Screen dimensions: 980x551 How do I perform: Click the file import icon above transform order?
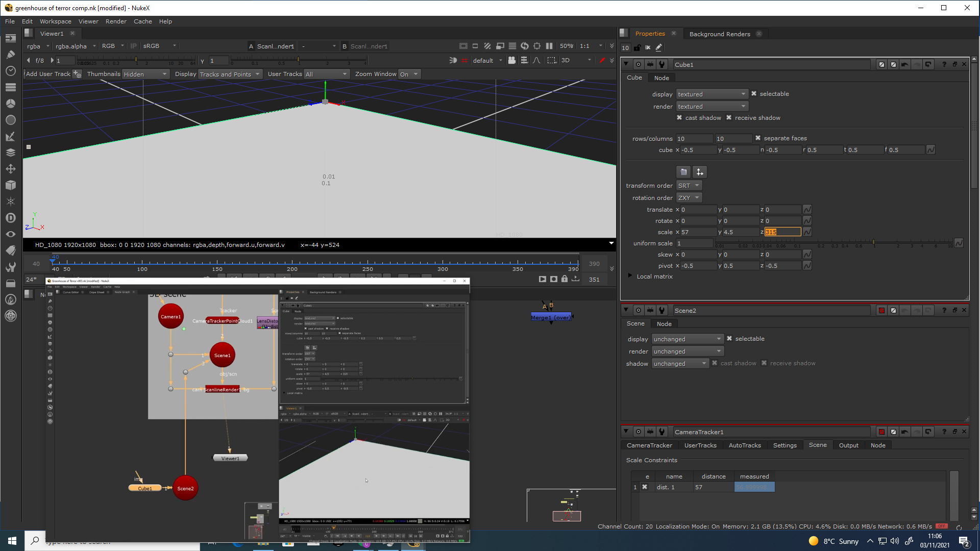pyautogui.click(x=683, y=172)
